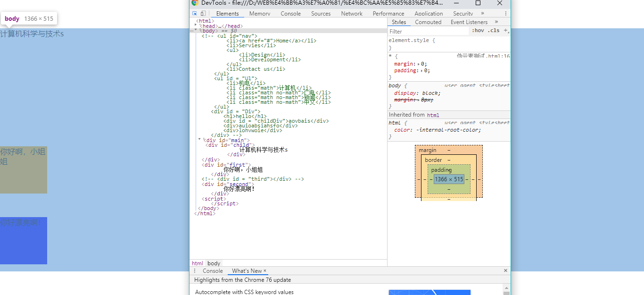Image resolution: width=644 pixels, height=295 pixels.
Task: Click drawer scrollbar up arrow
Action: coord(507,288)
